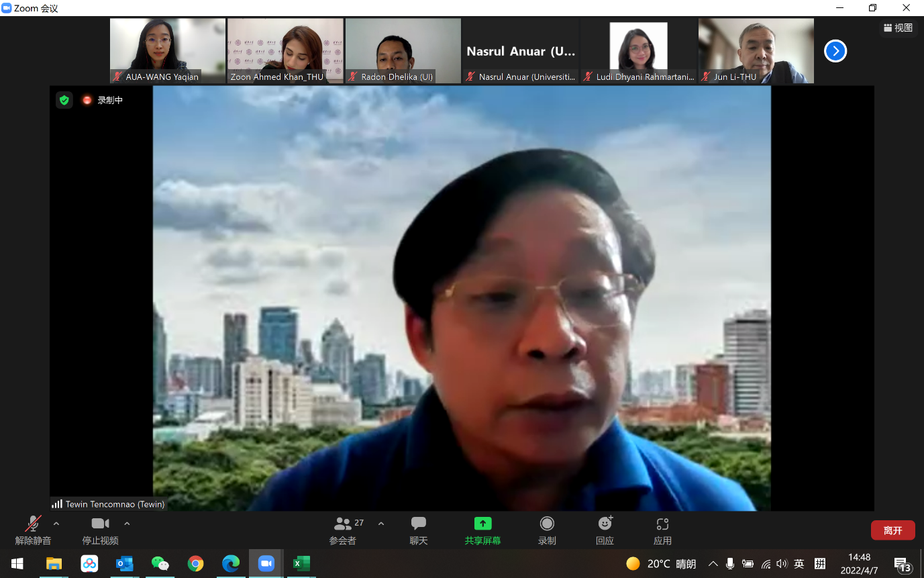This screenshot has height=578, width=924.
Task: Unmute the microphone (解除静音)
Action: [33, 524]
